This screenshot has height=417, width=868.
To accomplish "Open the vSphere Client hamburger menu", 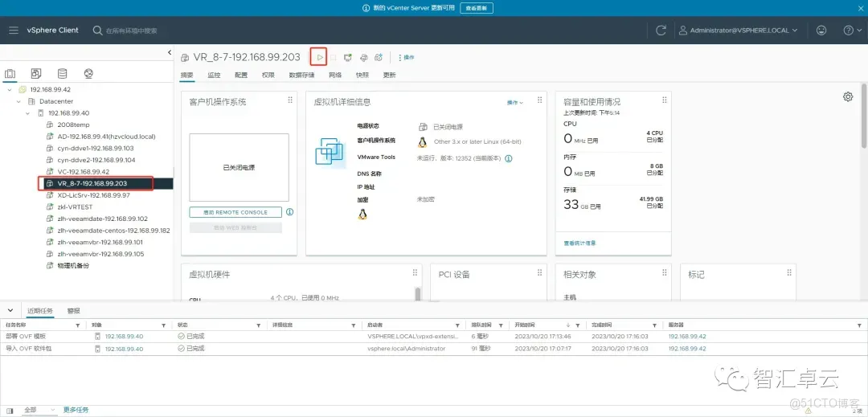I will pos(14,31).
